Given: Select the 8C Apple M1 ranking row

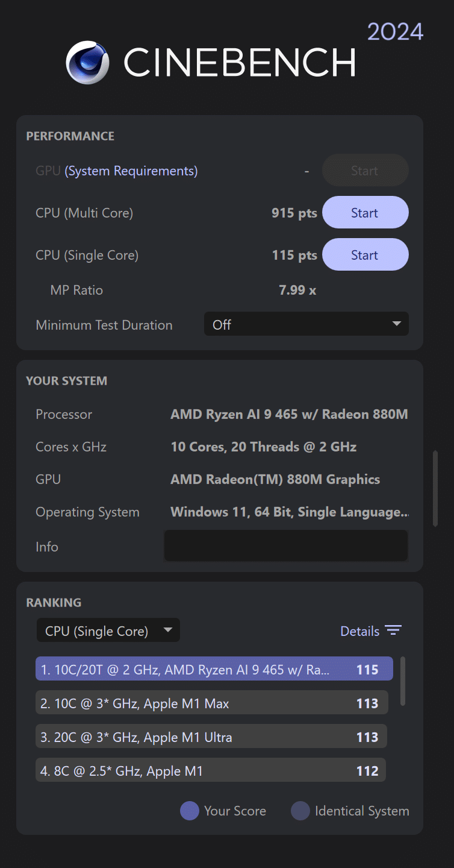Looking at the screenshot, I should pos(210,770).
